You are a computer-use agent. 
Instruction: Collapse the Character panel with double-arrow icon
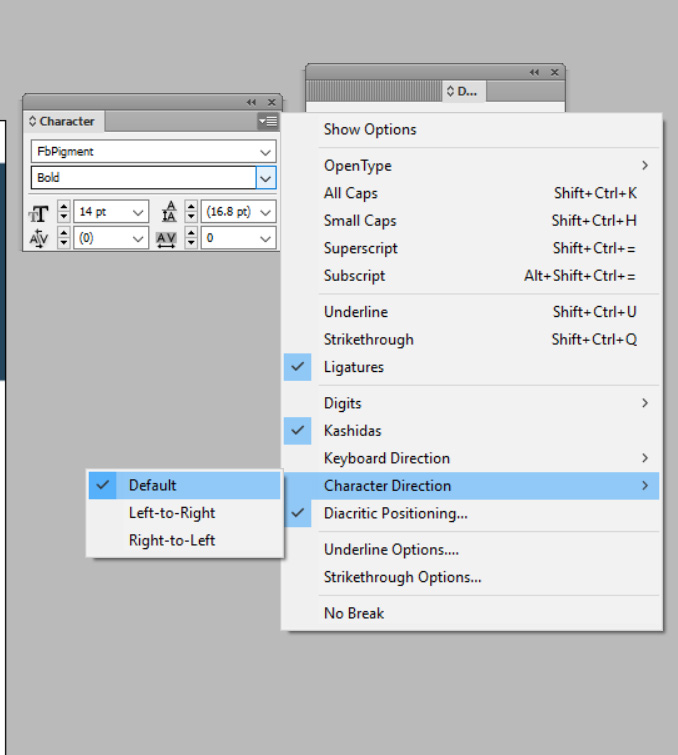[x=251, y=102]
